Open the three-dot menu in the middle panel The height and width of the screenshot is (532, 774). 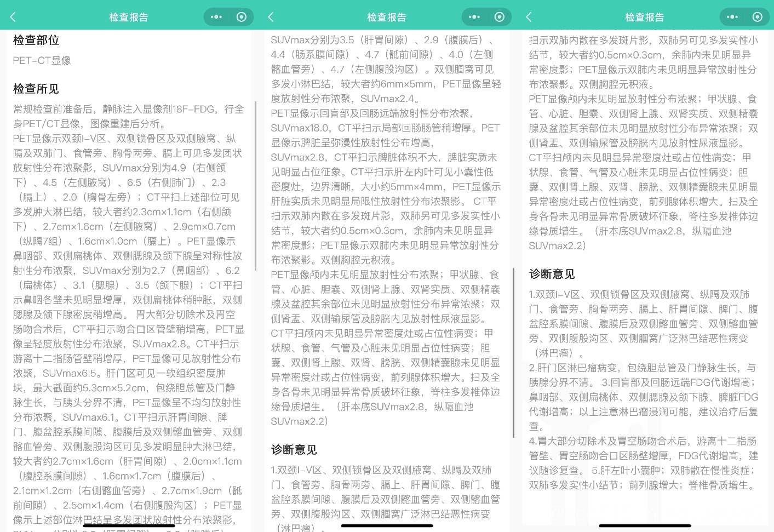pos(474,17)
